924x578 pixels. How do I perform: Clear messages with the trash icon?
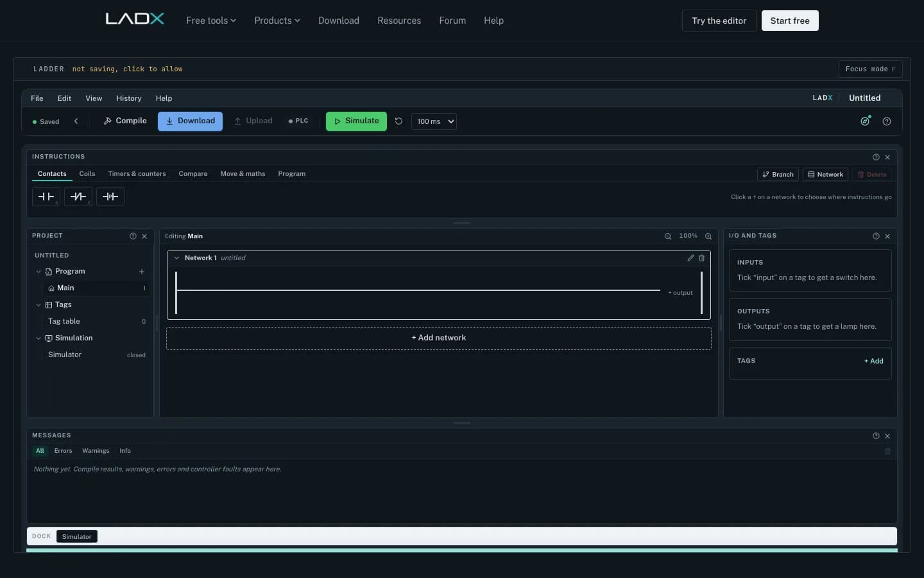click(887, 451)
